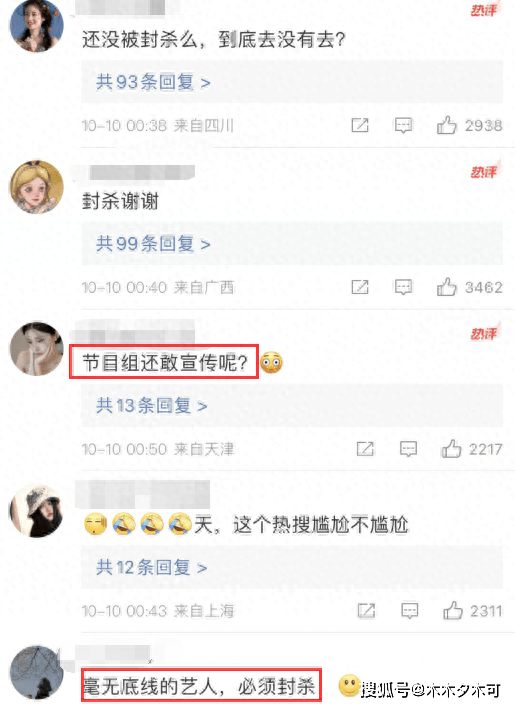This screenshot has height=707, width=515.
Task: Expand 共99条回复 replies
Action: (x=153, y=244)
